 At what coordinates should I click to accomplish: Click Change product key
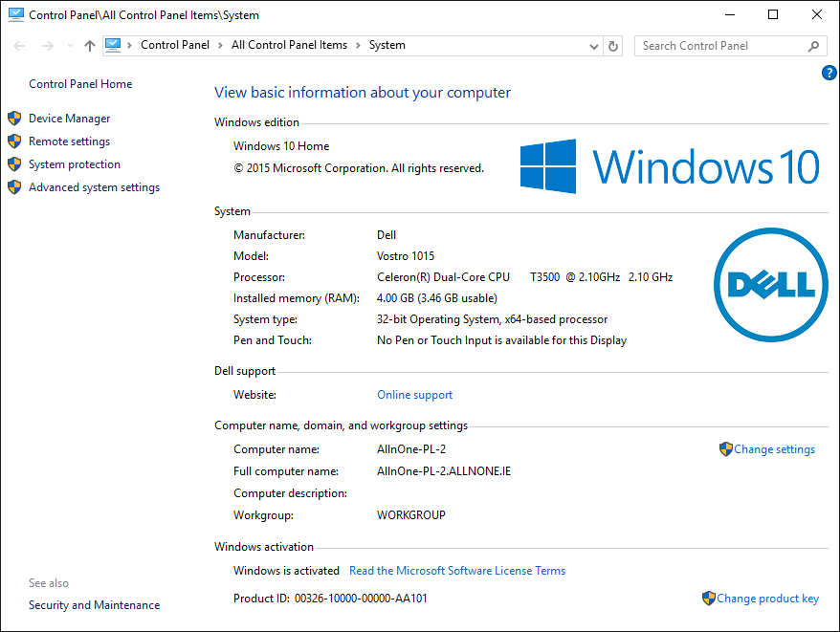click(767, 599)
